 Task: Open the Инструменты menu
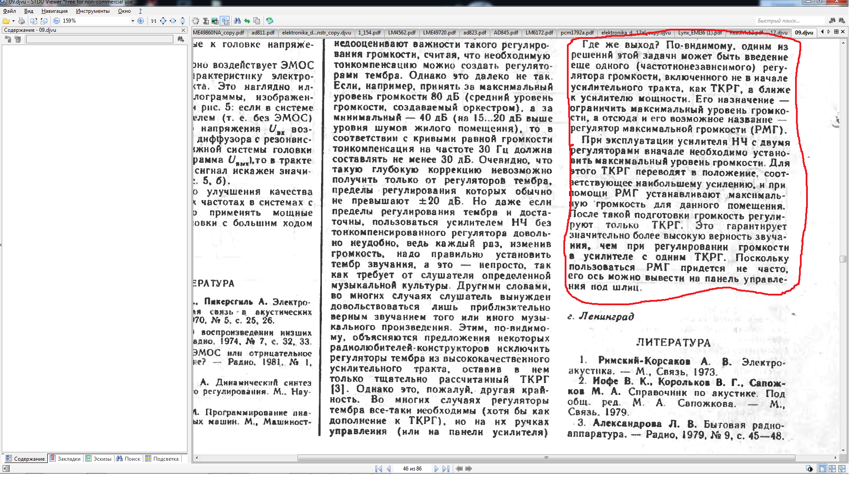pos(93,11)
